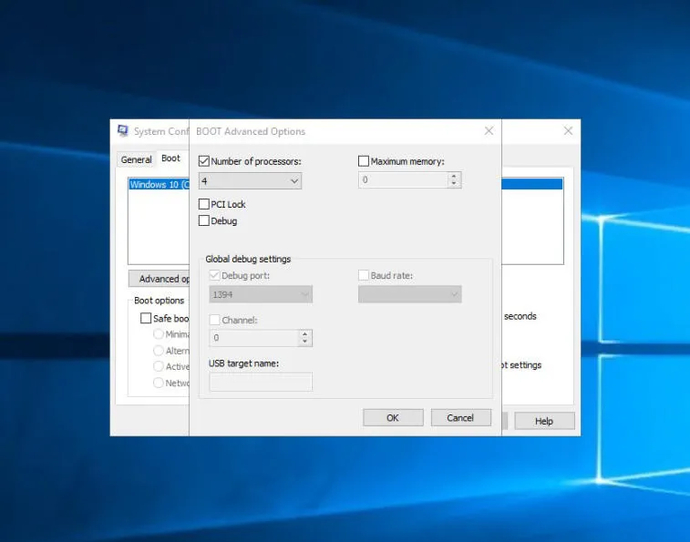Click the Help button in System Configuration
690x542 pixels.
pos(544,421)
